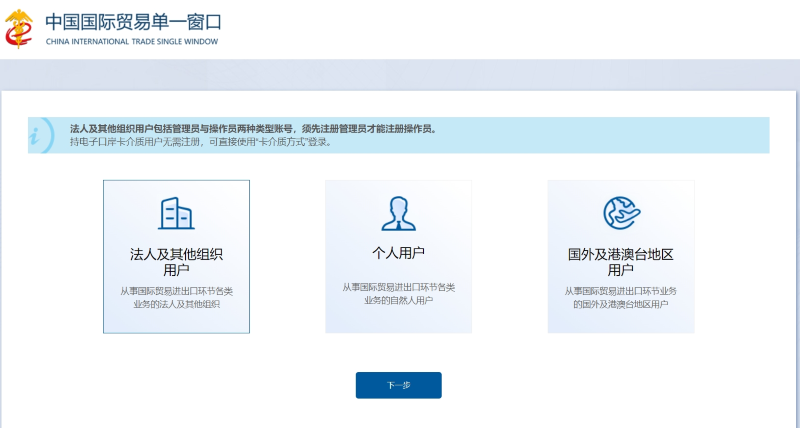Pick the 国外及港澳台地区用户 user type title
The image size is (800, 428).
pyautogui.click(x=620, y=261)
